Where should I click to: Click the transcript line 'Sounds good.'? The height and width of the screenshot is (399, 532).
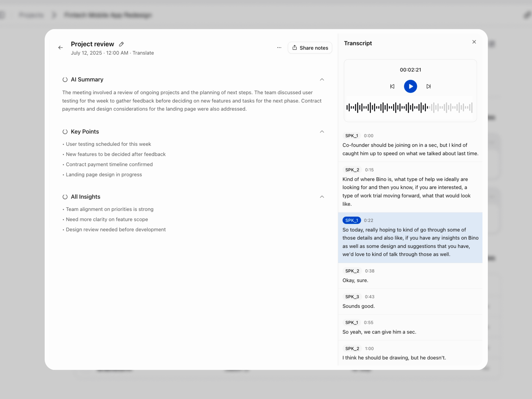coord(358,306)
